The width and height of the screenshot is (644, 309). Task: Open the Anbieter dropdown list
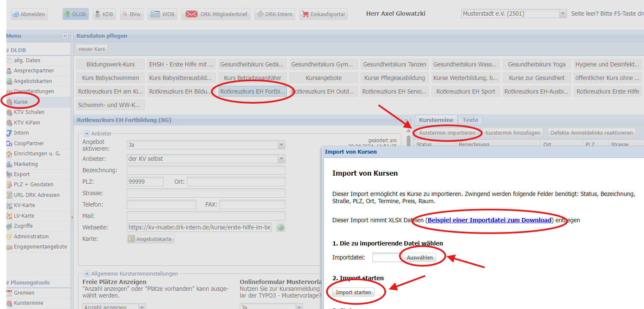[x=281, y=159]
